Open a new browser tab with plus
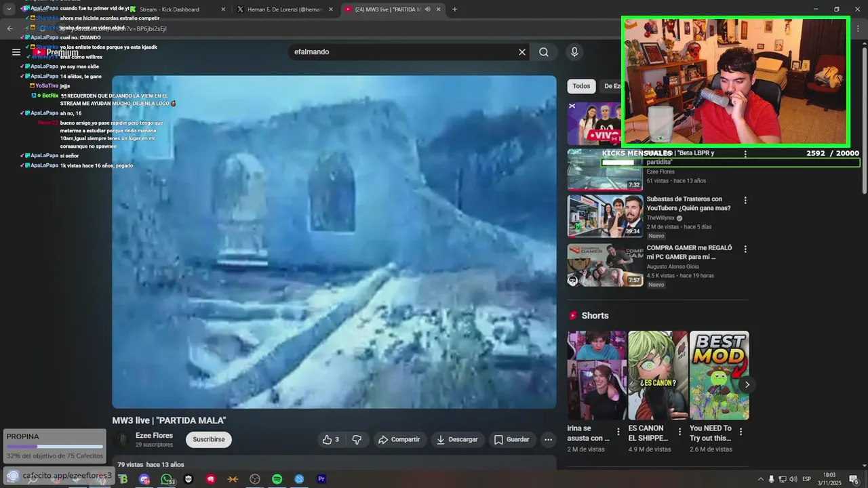Screen dimensions: 868x488 pos(454,9)
